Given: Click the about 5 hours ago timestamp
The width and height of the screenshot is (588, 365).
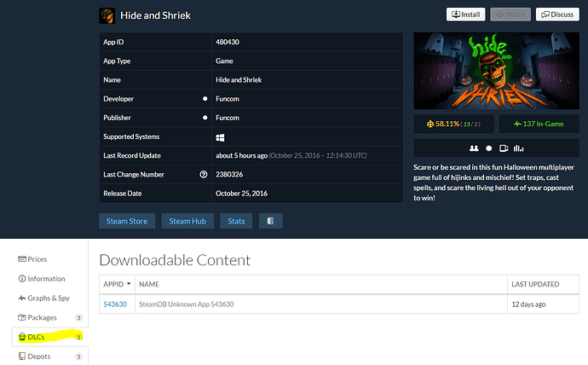Looking at the screenshot, I should 241,155.
